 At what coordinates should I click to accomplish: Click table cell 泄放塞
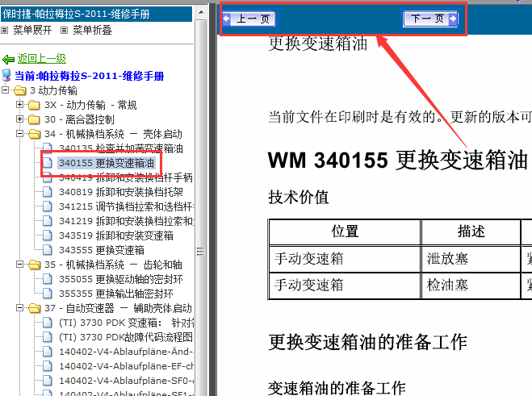click(x=471, y=259)
